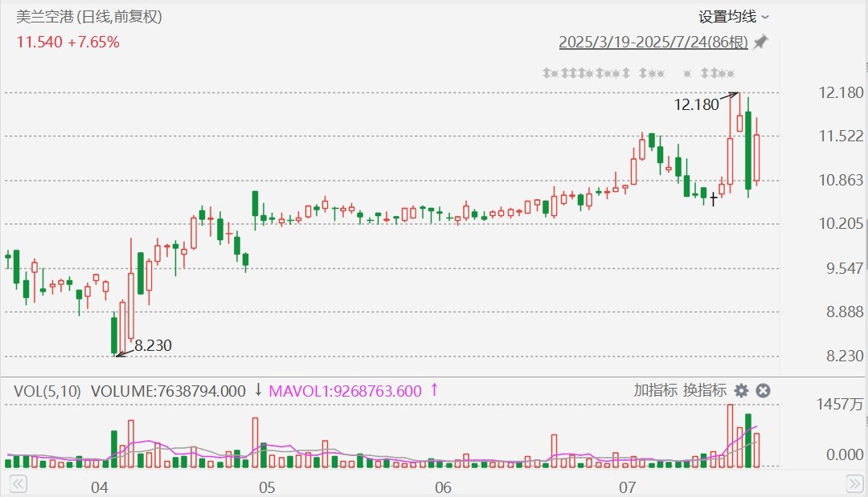Click the 0.000 volume axis label
Screen dimensions: 868x497
[x=845, y=454]
